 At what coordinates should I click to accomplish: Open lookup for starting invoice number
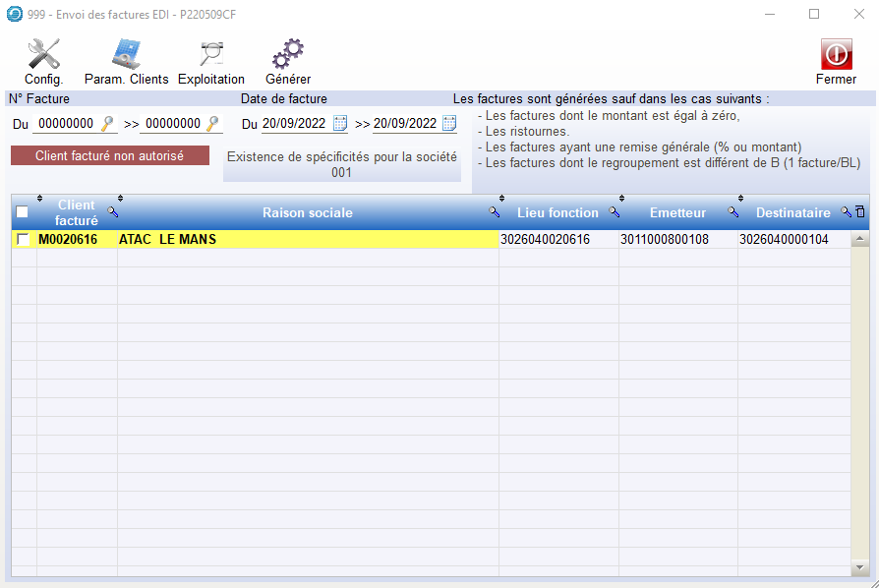(108, 124)
